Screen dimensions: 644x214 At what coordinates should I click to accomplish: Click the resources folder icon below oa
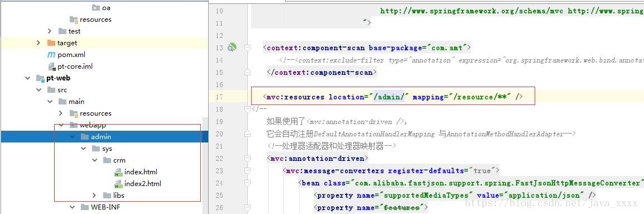[74, 20]
